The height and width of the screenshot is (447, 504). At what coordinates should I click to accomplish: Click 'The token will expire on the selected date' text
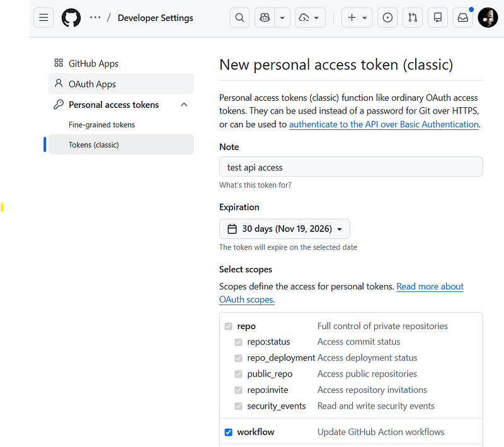pyautogui.click(x=288, y=247)
